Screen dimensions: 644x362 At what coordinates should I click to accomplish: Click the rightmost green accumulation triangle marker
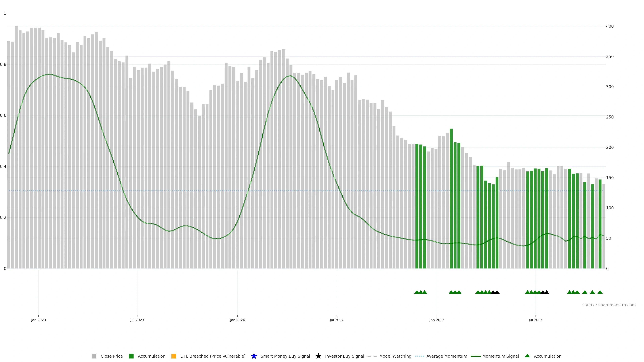click(600, 292)
